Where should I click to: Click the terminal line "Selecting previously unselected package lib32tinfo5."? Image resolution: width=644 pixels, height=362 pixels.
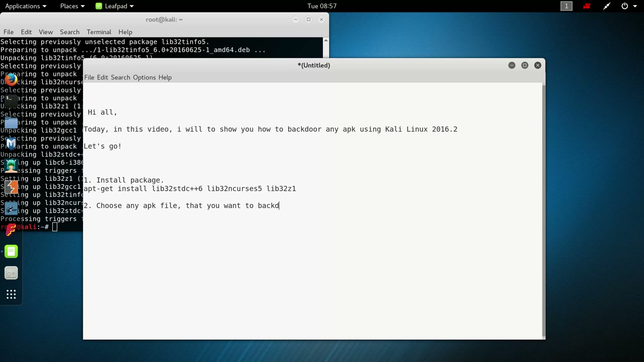pos(105,42)
